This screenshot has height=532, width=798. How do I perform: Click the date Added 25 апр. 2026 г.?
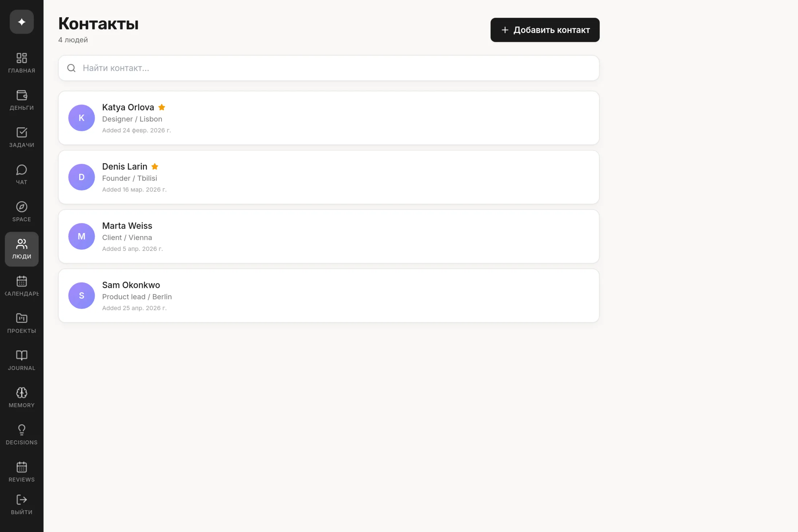[x=134, y=308]
